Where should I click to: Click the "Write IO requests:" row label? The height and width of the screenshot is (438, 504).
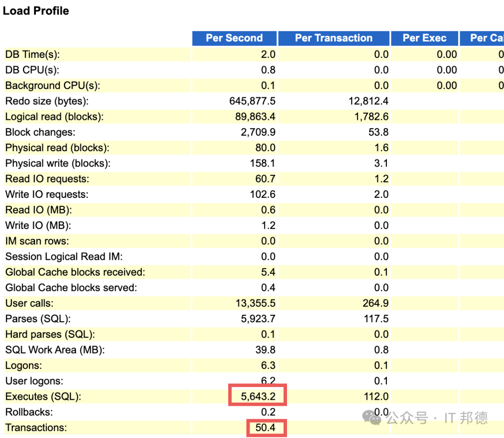tap(47, 195)
